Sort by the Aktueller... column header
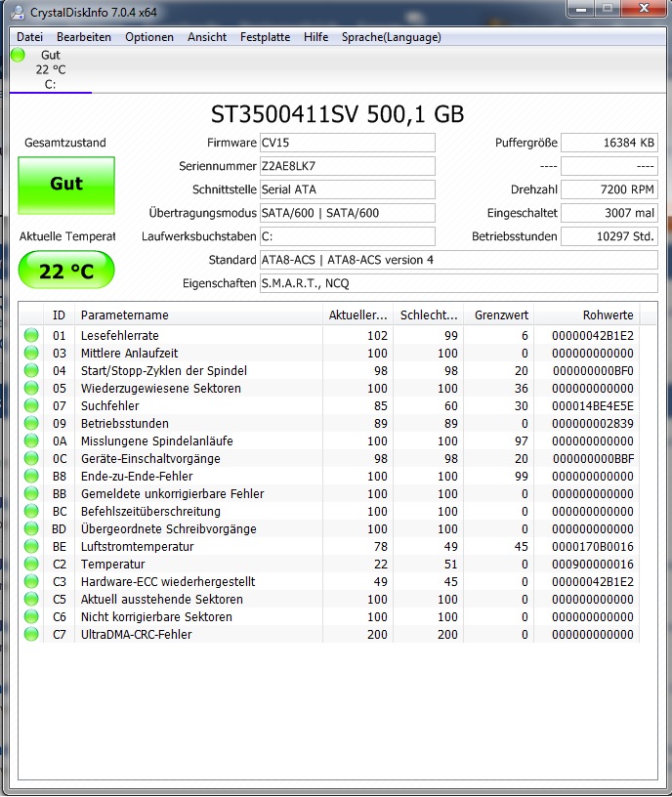Viewport: 672px width, 797px height. tap(357, 315)
